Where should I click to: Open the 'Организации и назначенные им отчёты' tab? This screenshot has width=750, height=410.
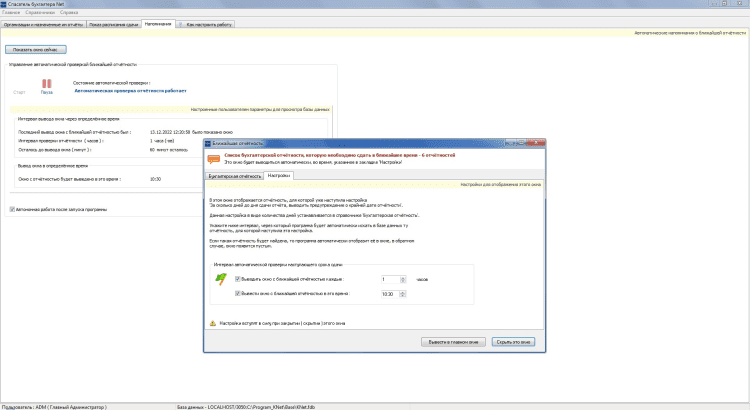click(42, 23)
